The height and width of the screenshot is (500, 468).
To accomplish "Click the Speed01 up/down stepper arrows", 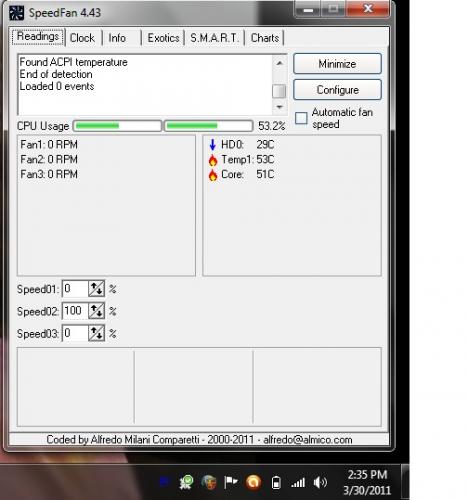I will click(x=97, y=289).
